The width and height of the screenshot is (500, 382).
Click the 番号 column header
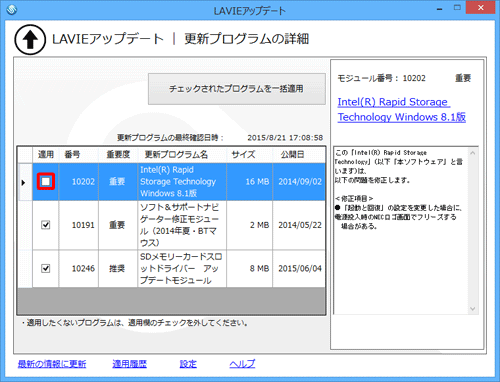tap(79, 155)
